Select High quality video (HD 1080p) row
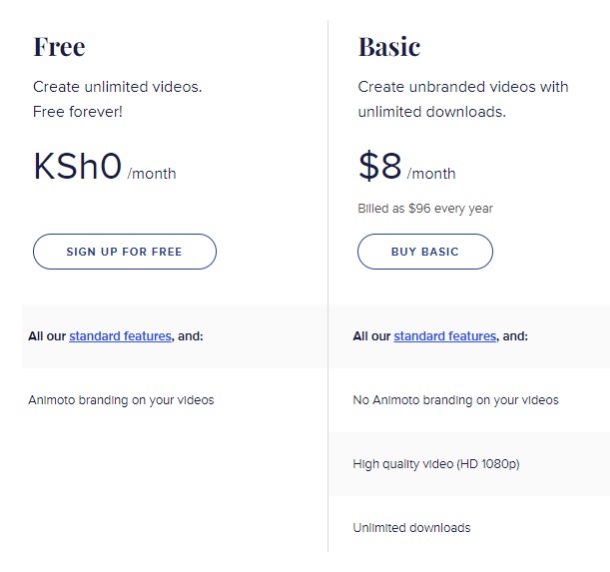The width and height of the screenshot is (610, 572). click(470, 464)
